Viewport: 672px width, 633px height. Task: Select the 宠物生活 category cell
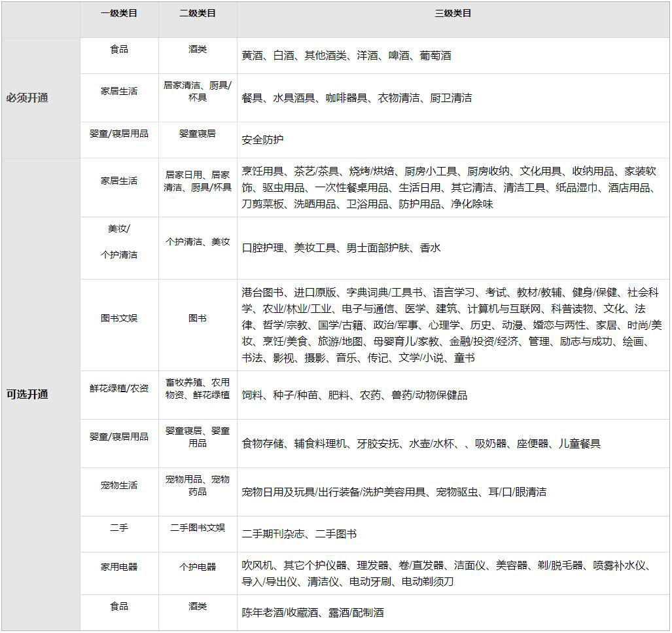pyautogui.click(x=119, y=485)
